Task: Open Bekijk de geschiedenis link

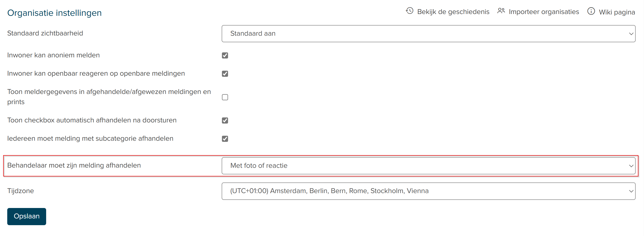Action: (453, 12)
